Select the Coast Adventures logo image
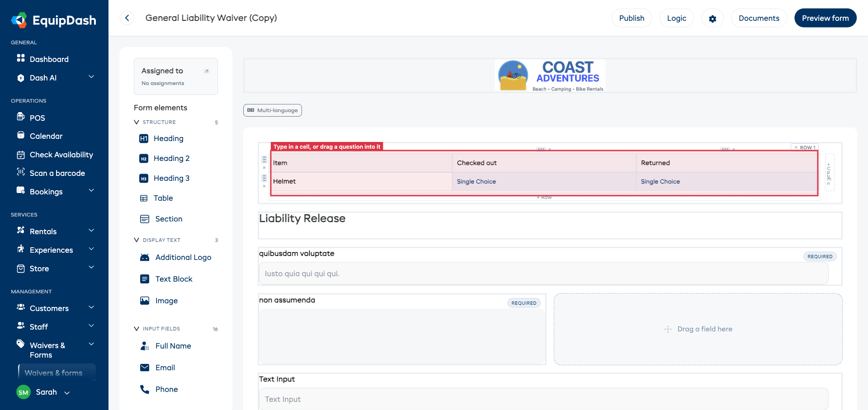The width and height of the screenshot is (868, 410). click(550, 75)
